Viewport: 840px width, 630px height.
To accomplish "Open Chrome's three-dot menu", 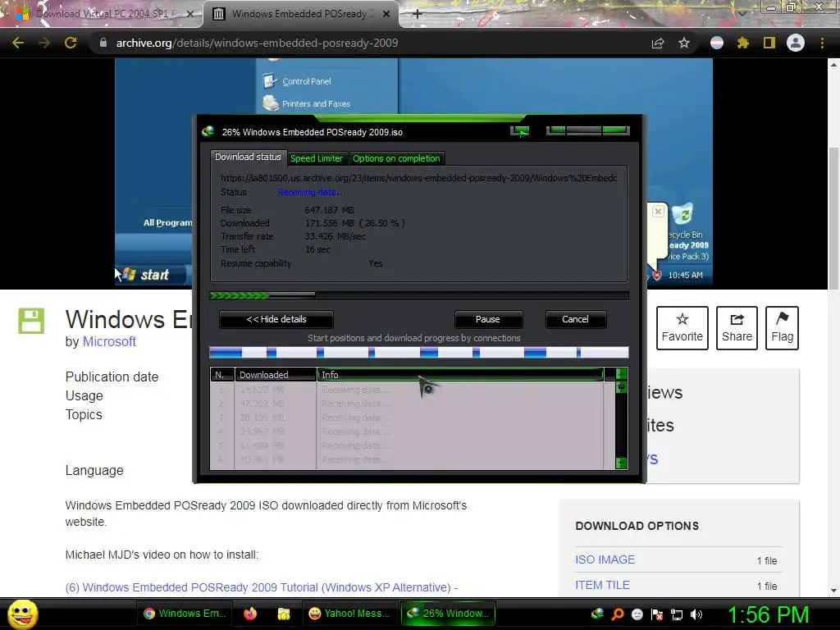I will coord(822,43).
